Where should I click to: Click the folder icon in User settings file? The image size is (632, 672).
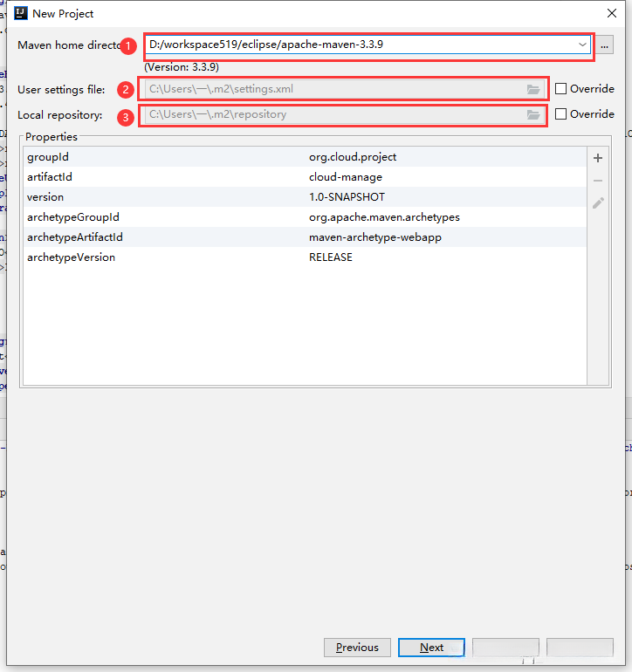(533, 89)
